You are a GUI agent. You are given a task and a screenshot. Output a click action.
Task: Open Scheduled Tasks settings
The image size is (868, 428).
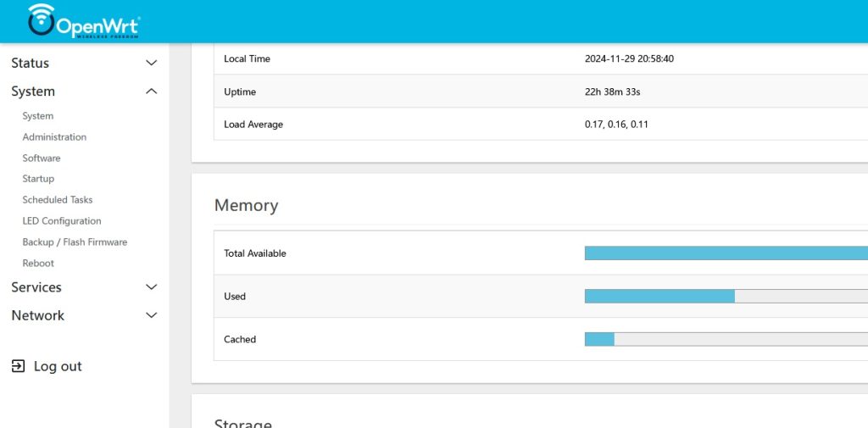(x=58, y=200)
